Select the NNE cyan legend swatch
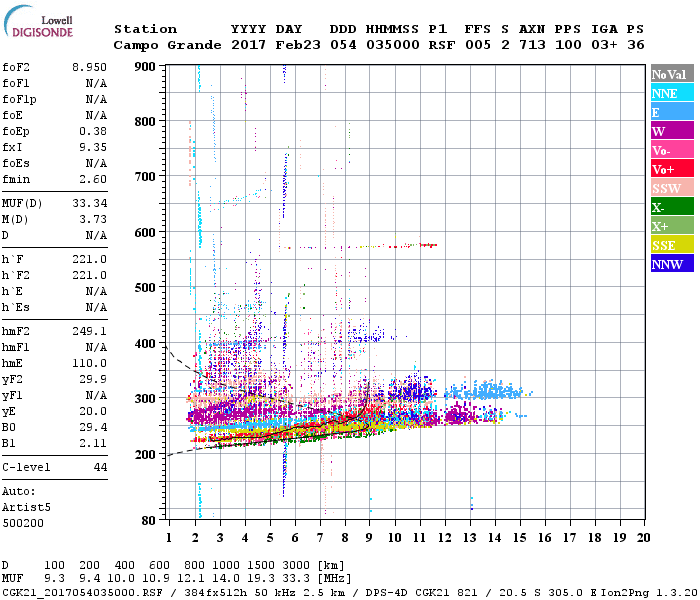Image resolution: width=700 pixels, height=600 pixels. (672, 93)
